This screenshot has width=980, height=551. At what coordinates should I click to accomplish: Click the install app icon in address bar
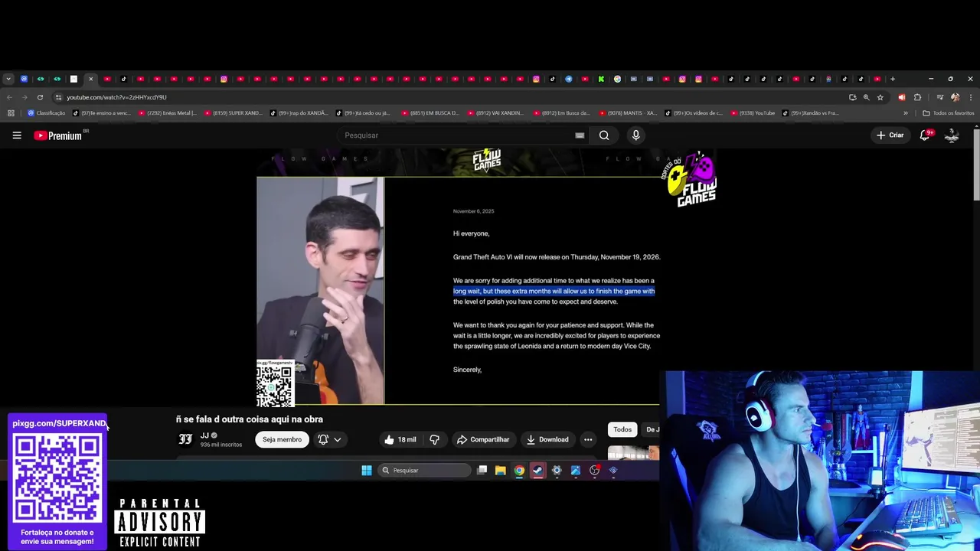(x=852, y=97)
